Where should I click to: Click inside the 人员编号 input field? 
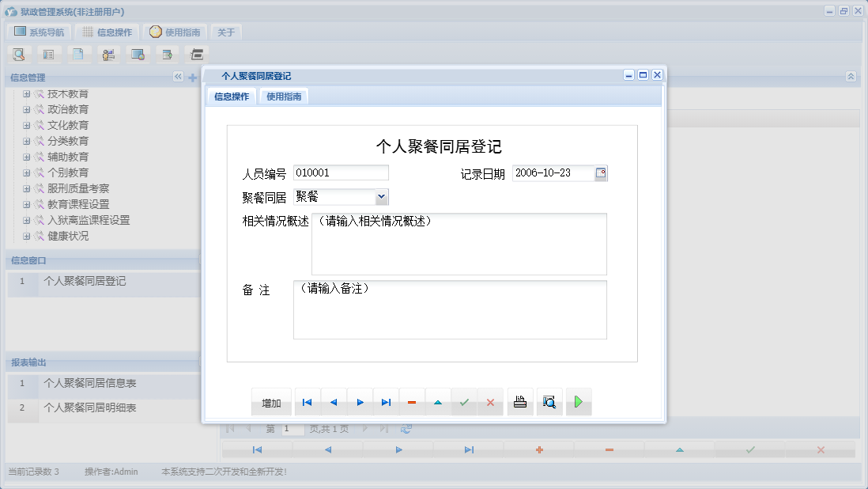(x=340, y=172)
